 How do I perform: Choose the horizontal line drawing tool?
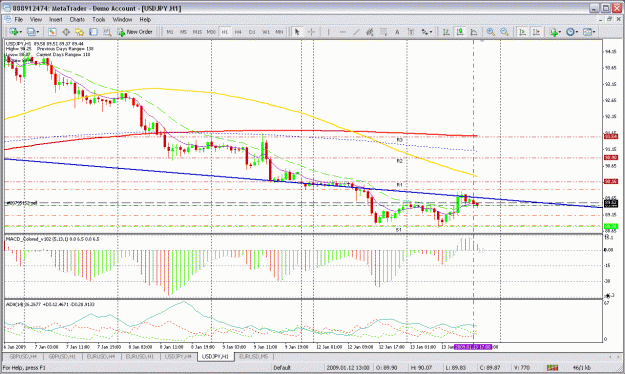[342, 32]
